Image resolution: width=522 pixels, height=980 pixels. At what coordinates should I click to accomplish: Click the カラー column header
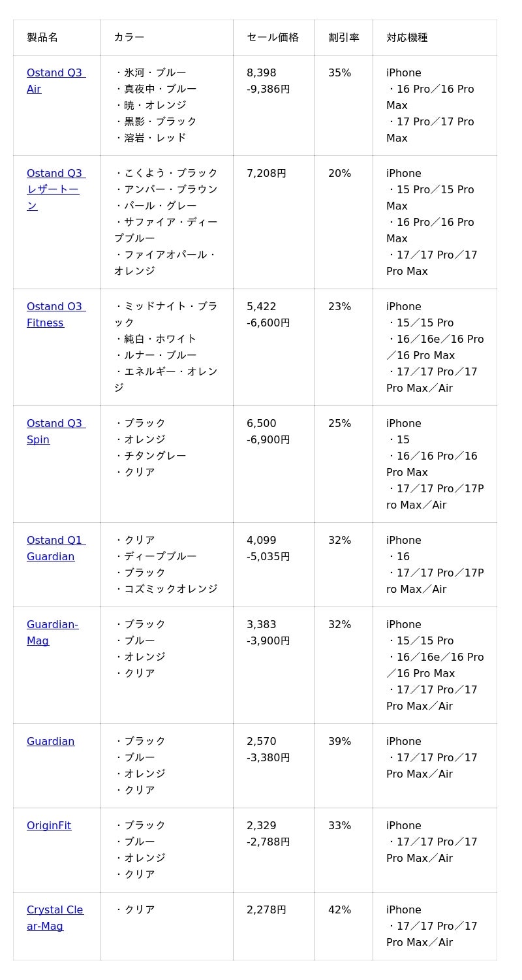tap(129, 38)
